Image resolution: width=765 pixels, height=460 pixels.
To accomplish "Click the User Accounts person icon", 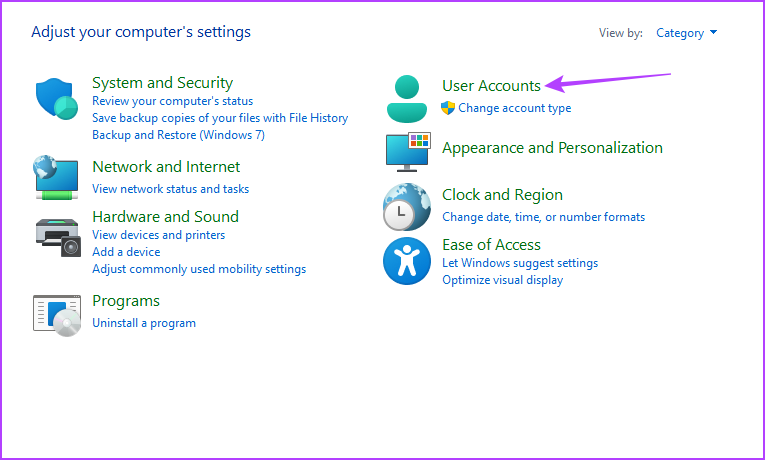I will pos(406,97).
